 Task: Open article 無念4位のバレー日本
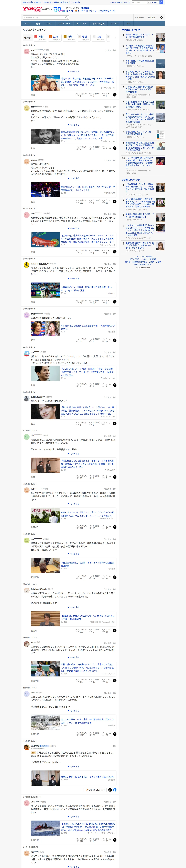(x=88, y=188)
